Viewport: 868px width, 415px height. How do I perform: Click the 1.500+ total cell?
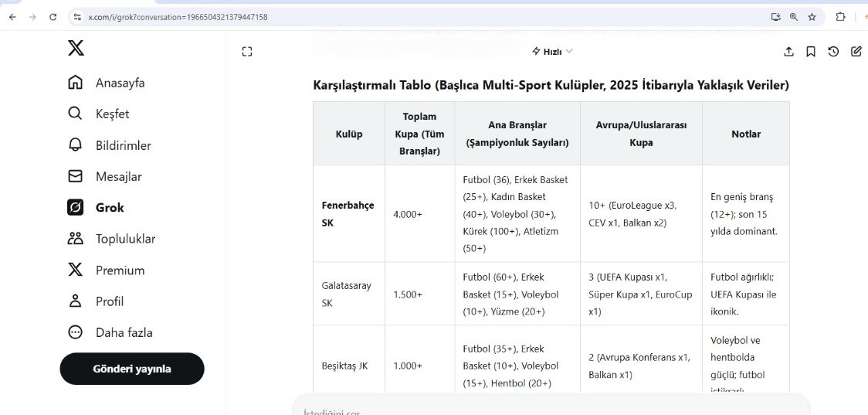tap(419, 294)
